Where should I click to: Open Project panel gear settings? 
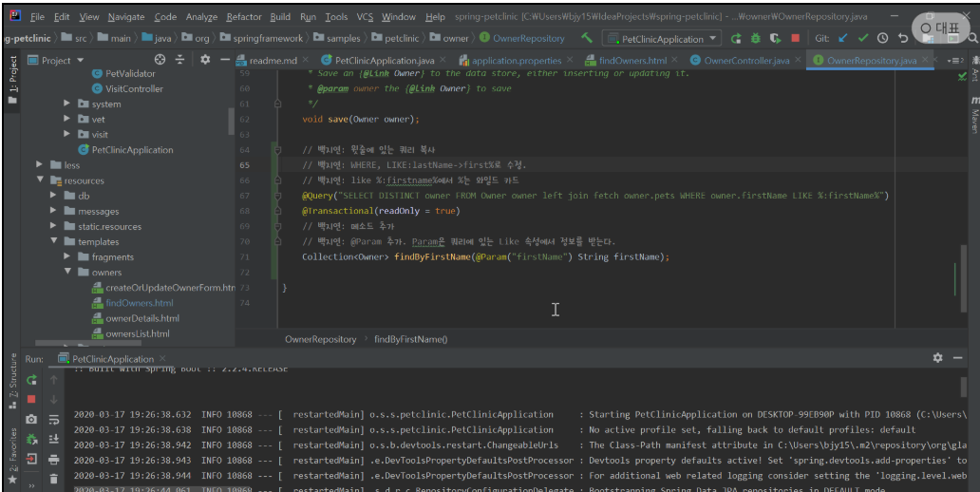[x=205, y=60]
